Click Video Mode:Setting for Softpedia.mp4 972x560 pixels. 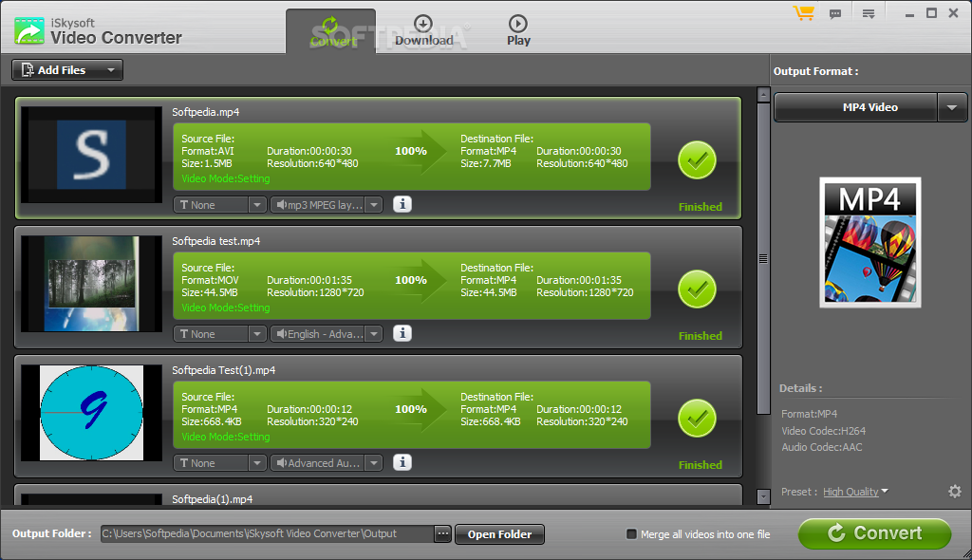coord(226,178)
